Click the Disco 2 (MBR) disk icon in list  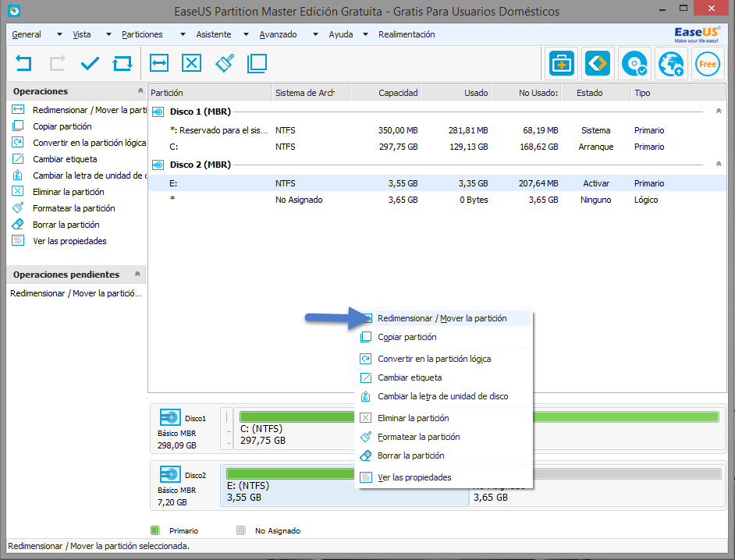pyautogui.click(x=158, y=165)
